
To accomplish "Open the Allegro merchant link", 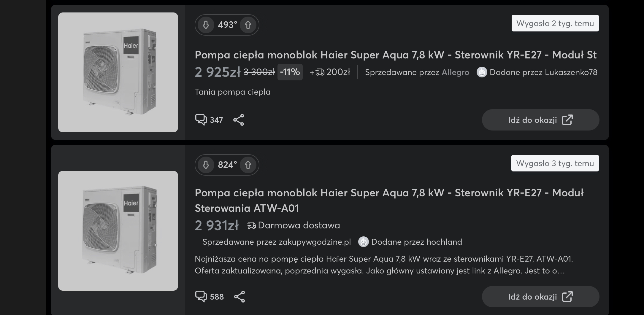I will [x=455, y=72].
